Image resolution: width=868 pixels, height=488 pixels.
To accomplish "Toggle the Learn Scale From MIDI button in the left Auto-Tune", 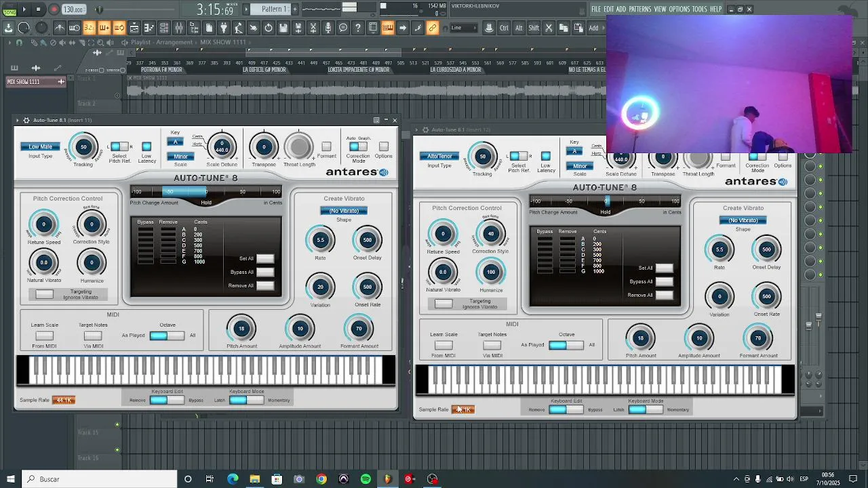I will pyautogui.click(x=44, y=335).
